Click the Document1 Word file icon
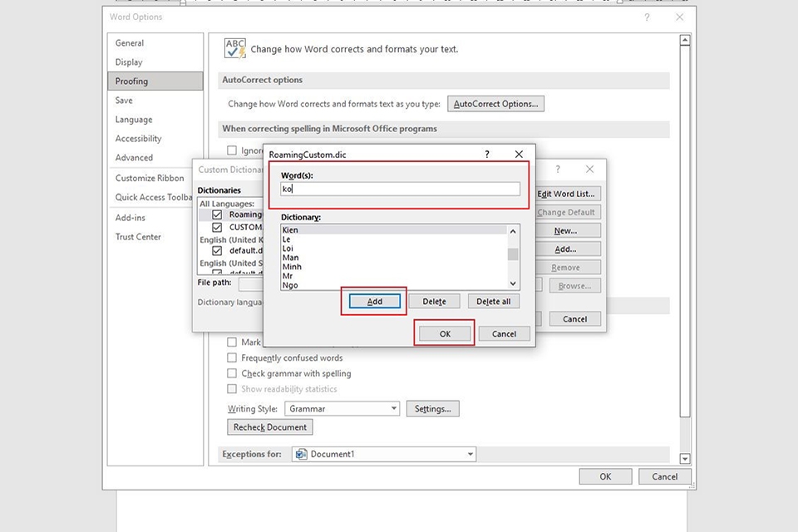 (x=301, y=454)
